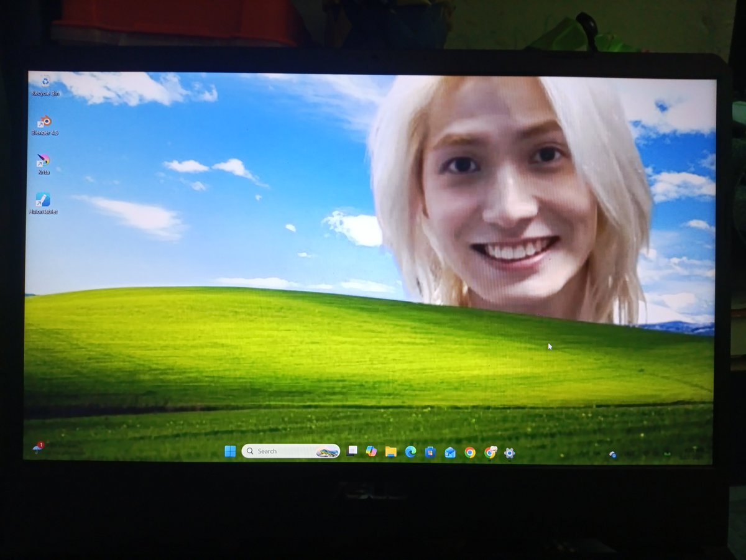Open the Recycle Bin desktop icon
The image size is (746, 560).
(45, 85)
